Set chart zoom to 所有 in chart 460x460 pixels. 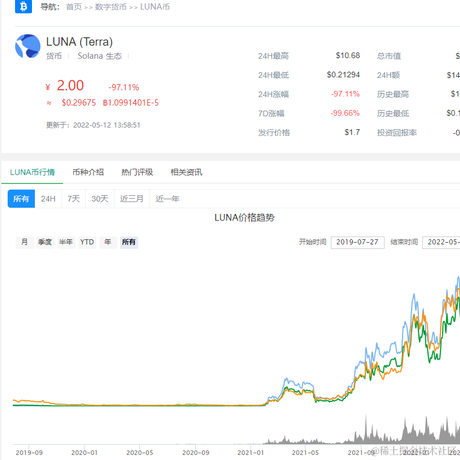pos(129,242)
